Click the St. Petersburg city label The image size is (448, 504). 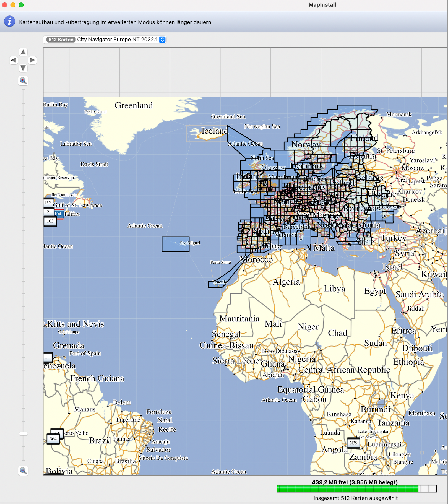tap(396, 151)
